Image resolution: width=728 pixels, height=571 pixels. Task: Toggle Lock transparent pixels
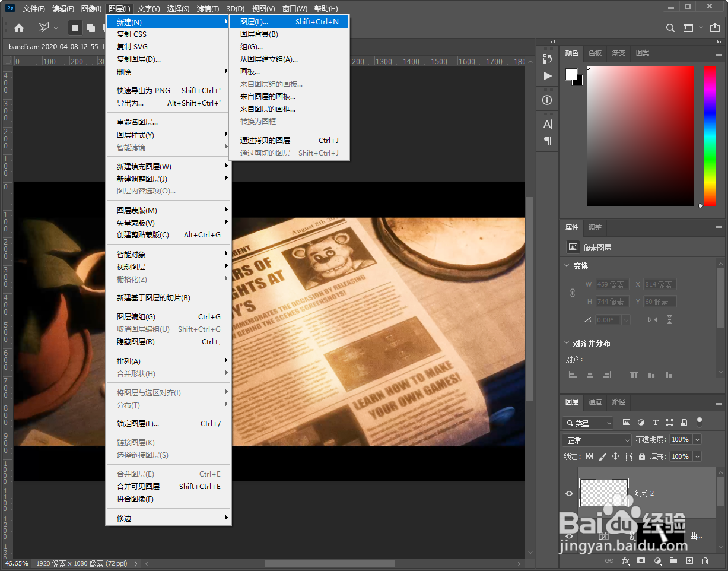589,456
